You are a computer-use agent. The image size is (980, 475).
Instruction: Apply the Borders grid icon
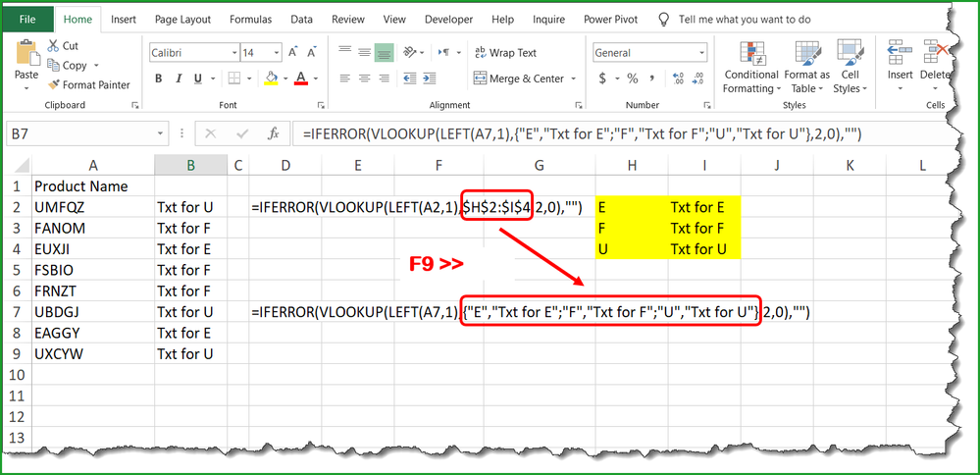(234, 79)
